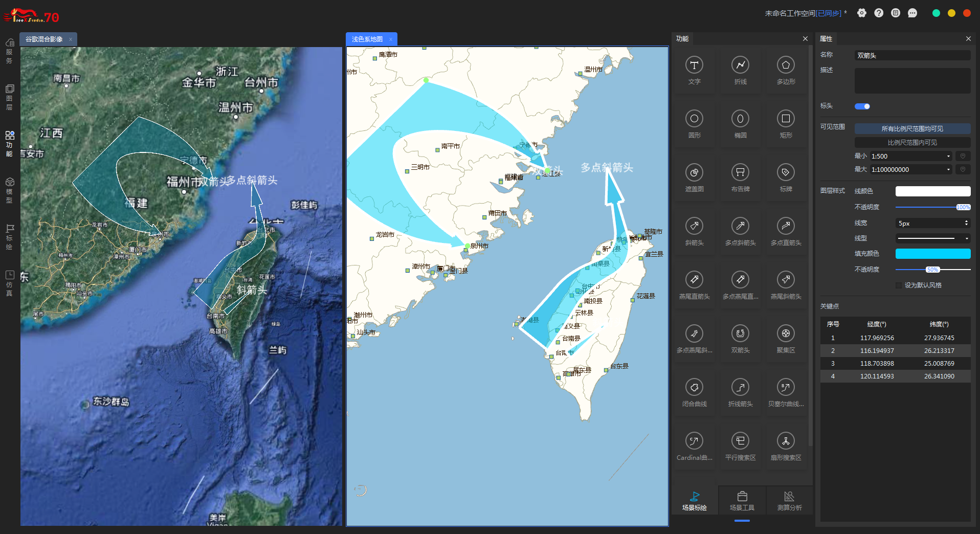Click the 已同步 workspace sync link
This screenshot has width=980, height=534.
point(829,13)
